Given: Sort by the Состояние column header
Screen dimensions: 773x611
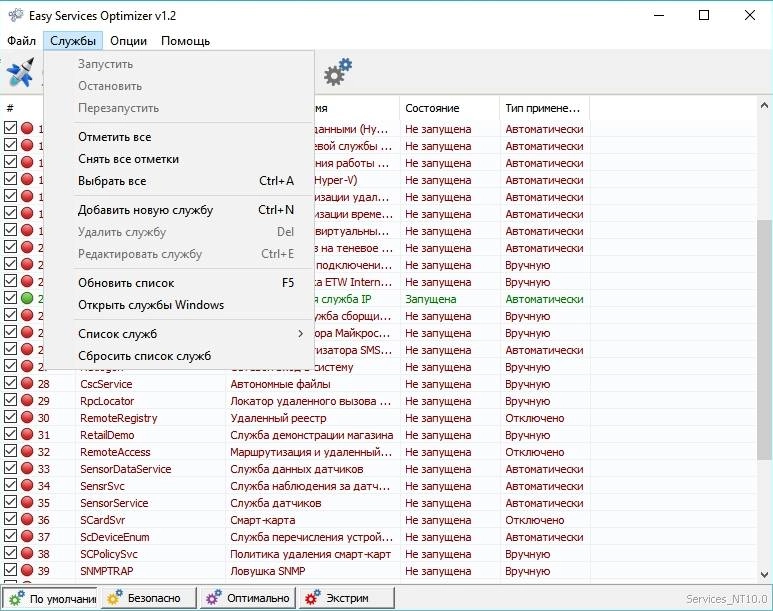Looking at the screenshot, I should tap(449, 108).
